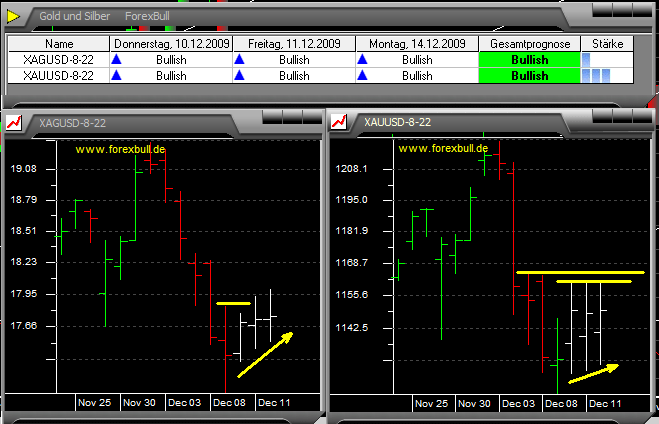Click green Bullish Gesamtprognose cell for XAGUSD

[x=529, y=60]
